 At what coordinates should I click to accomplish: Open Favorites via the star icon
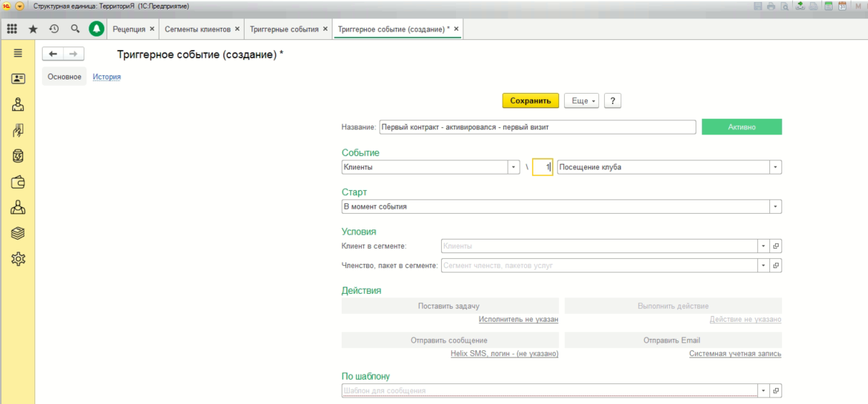tap(33, 29)
